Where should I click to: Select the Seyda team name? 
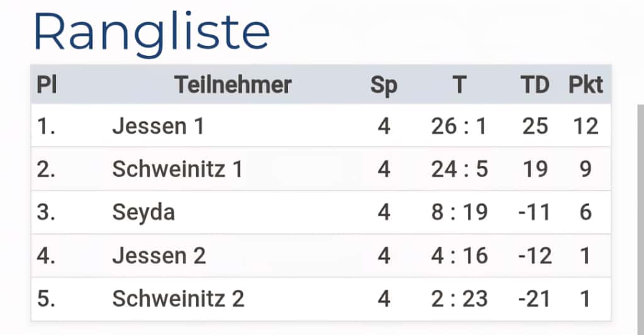[143, 212]
